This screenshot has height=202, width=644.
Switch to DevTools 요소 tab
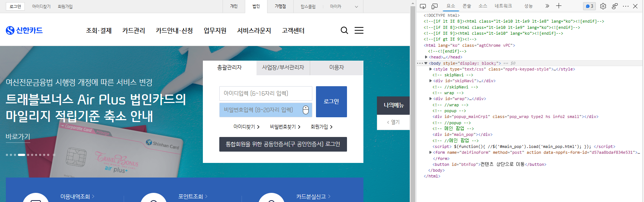click(x=451, y=6)
